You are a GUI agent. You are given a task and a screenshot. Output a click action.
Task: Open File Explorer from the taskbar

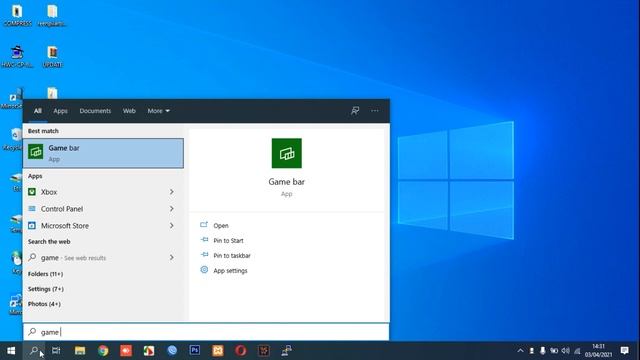pos(80,350)
